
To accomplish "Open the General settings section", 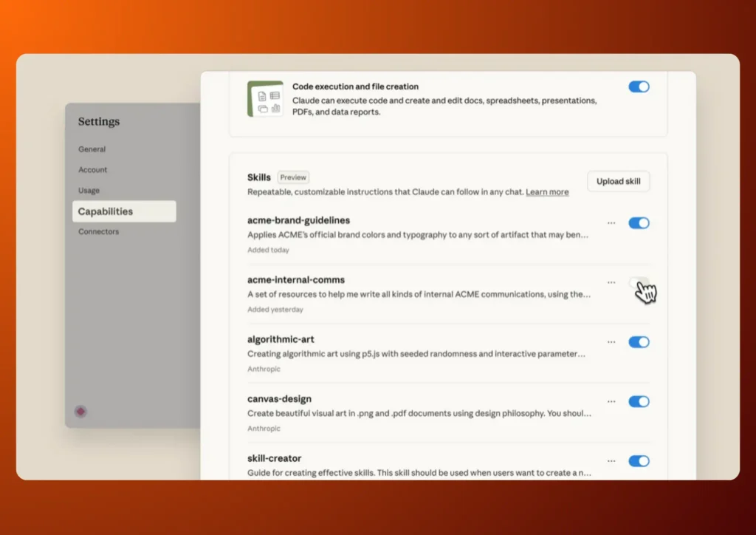I will coord(92,149).
